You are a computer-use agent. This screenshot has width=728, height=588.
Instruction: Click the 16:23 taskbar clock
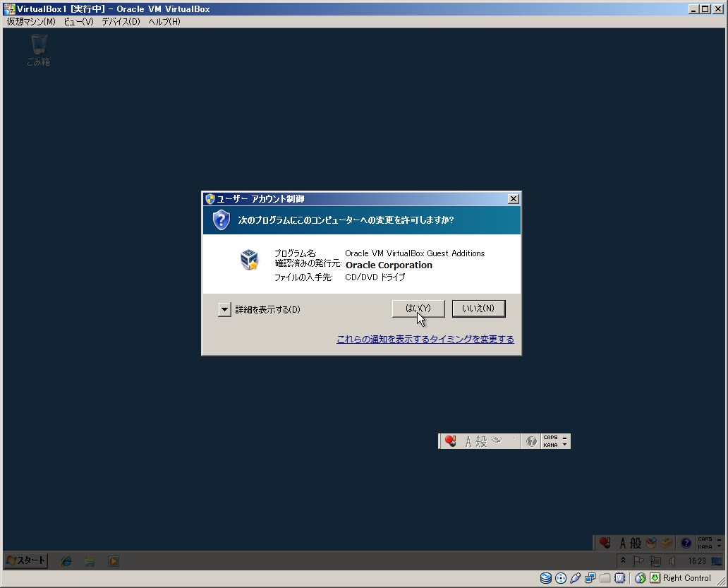click(697, 561)
